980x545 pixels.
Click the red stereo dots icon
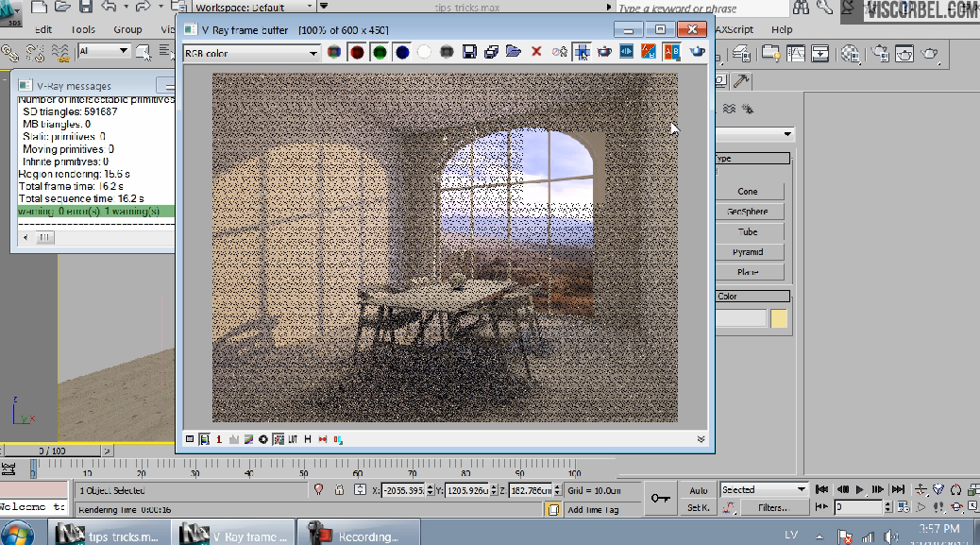point(323,439)
